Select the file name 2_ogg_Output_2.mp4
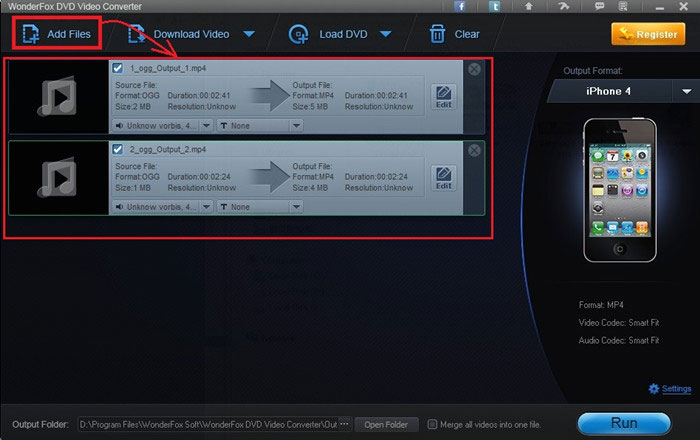This screenshot has width=700, height=440. tap(168, 149)
